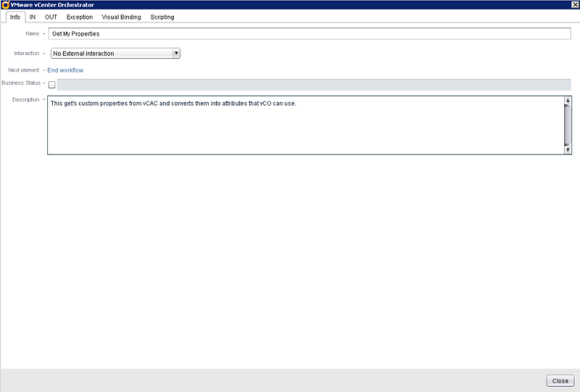The height and width of the screenshot is (392, 580).
Task: Enable the Business Status checkbox
Action: (x=51, y=85)
